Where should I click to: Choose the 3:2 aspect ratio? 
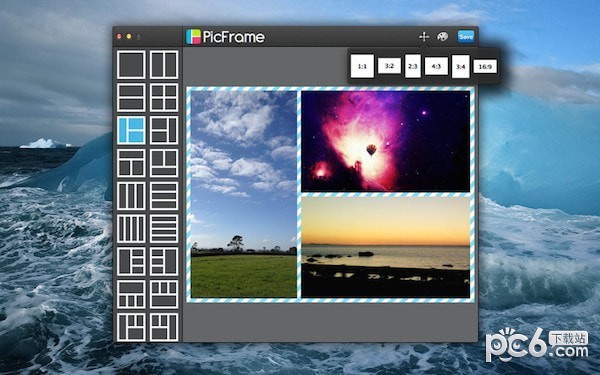(389, 66)
